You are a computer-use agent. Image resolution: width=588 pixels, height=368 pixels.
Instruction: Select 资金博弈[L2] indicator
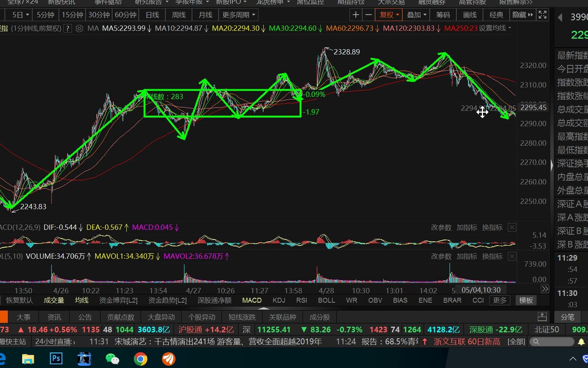(118, 300)
